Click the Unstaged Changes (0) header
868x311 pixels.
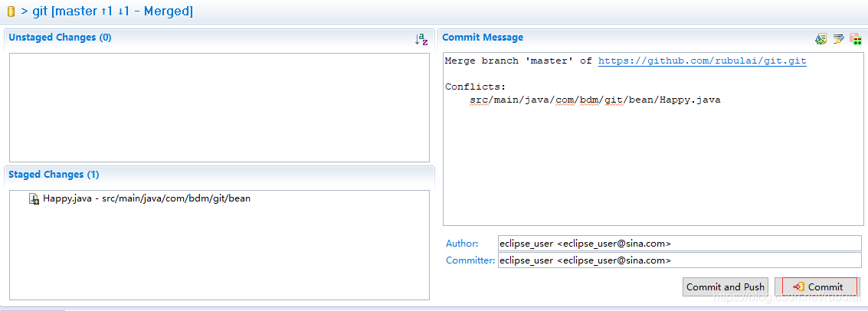(60, 37)
